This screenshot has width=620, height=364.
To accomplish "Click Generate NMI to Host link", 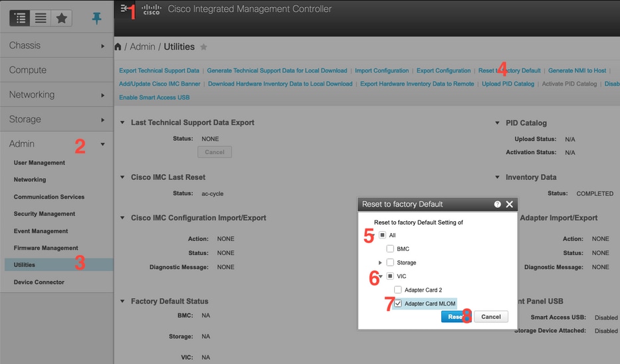I will (x=577, y=70).
